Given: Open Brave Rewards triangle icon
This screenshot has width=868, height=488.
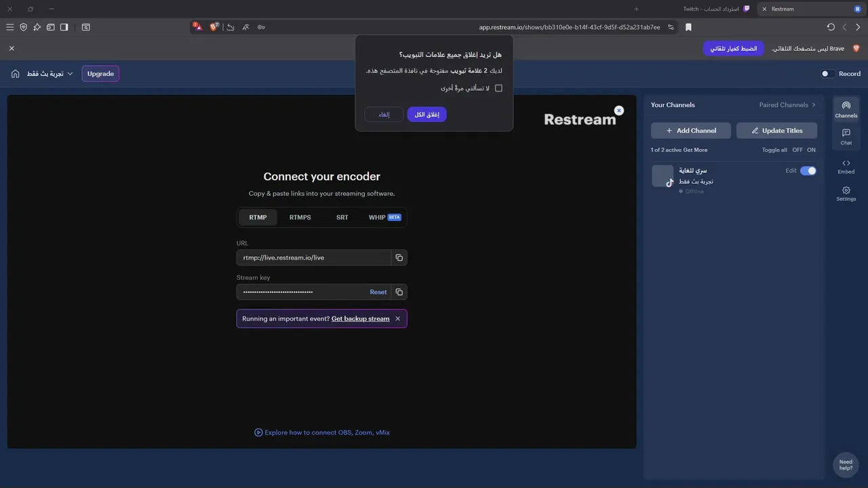Looking at the screenshot, I should coord(197,27).
